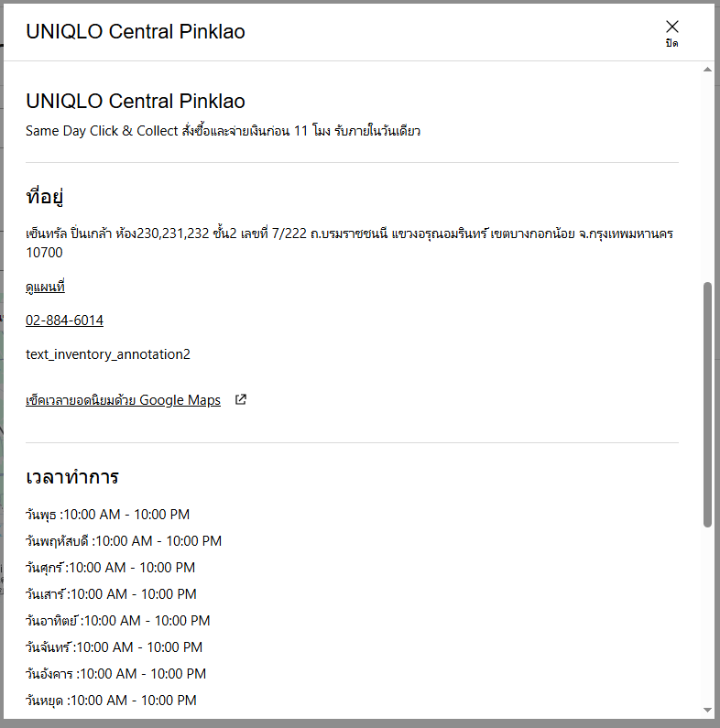Click the store name heading above Same Day text
Viewport: 720px width, 728px height.
pos(136,101)
